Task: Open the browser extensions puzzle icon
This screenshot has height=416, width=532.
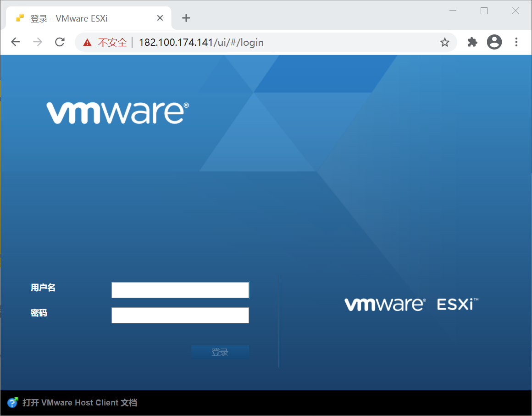Action: (472, 42)
